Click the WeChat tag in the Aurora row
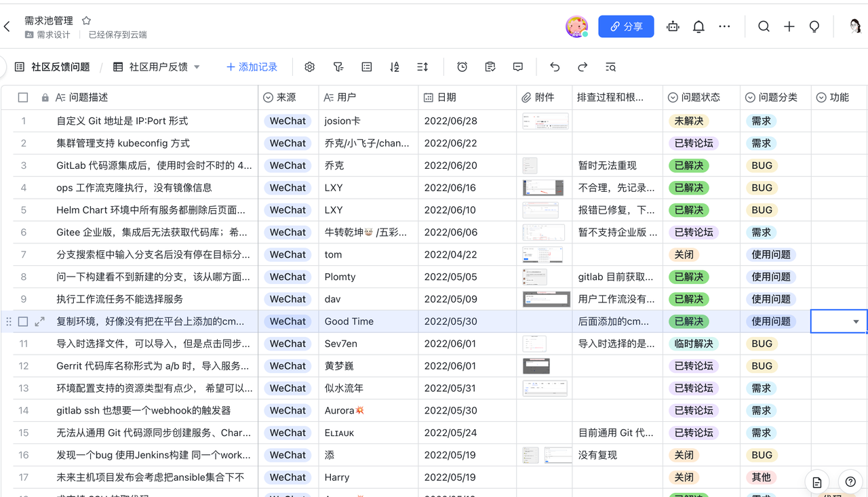The image size is (868, 497). tap(288, 410)
